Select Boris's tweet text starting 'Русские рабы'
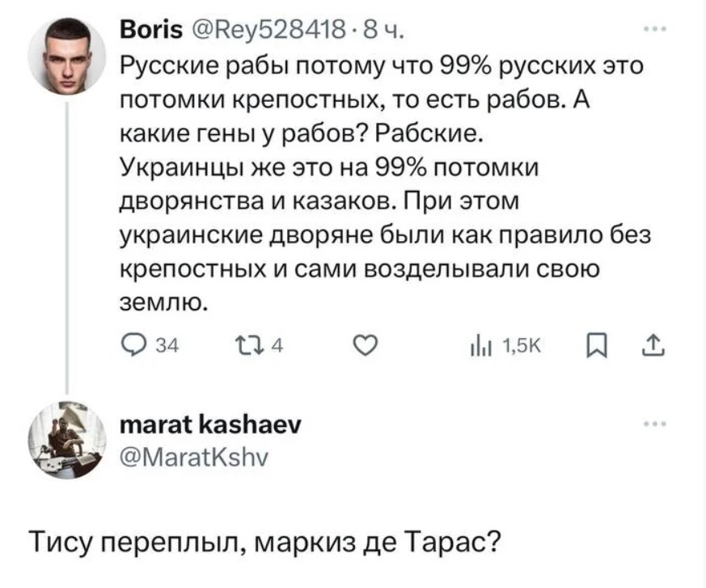The image size is (706, 588). 386,184
